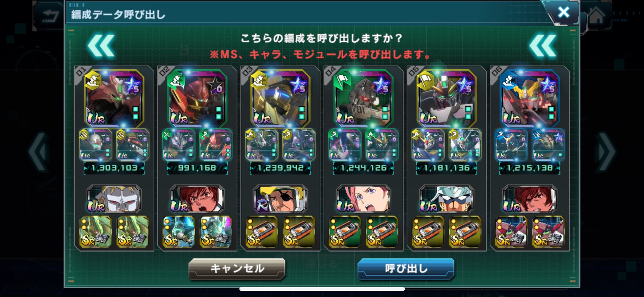Select slot 04 gray UR mobile suit icon

coord(364,98)
